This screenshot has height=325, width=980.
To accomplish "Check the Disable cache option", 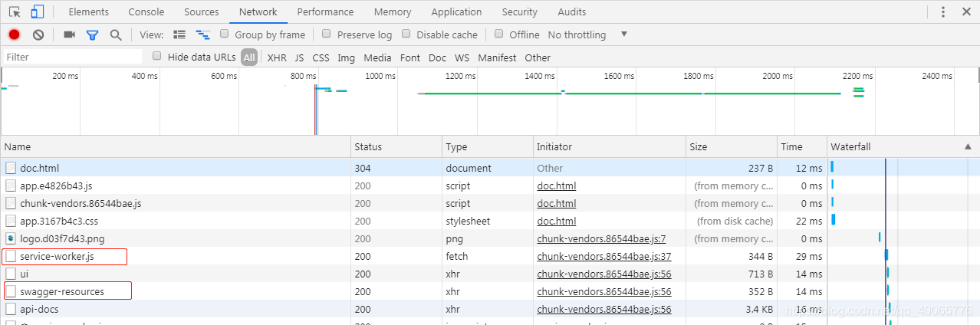I will pyautogui.click(x=406, y=34).
